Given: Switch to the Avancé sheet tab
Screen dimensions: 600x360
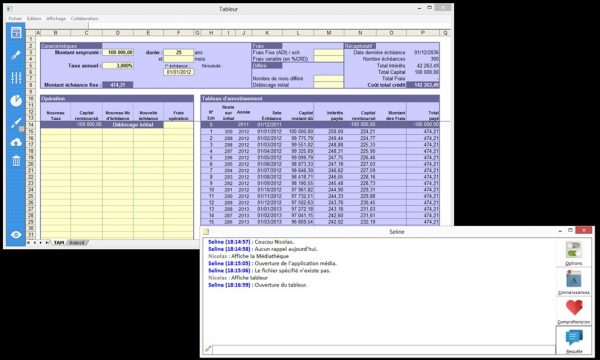Looking at the screenshot, I should (77, 243).
